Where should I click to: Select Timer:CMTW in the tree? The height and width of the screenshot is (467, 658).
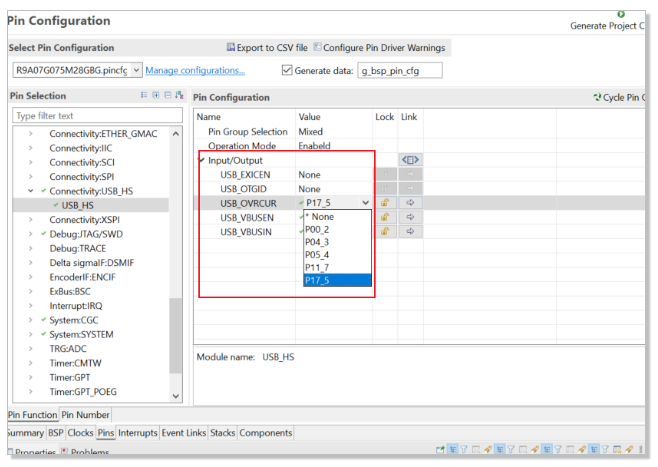pos(76,363)
